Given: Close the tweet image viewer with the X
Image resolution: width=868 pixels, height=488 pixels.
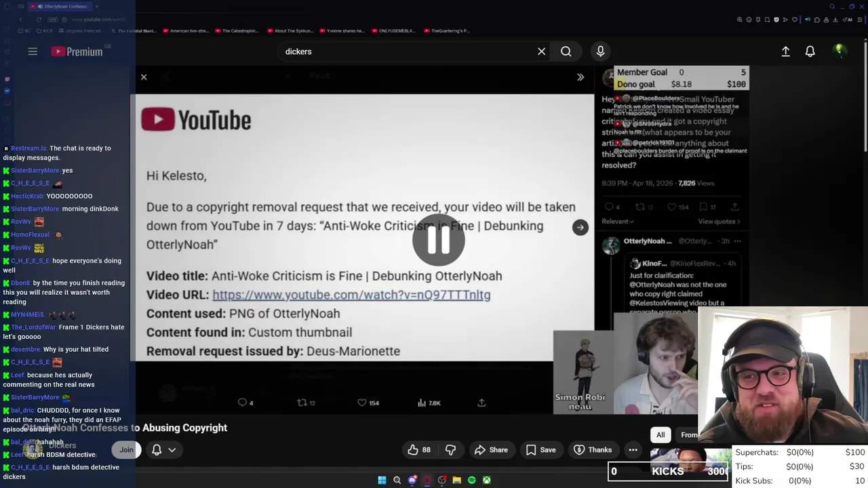Looking at the screenshot, I should pos(144,77).
